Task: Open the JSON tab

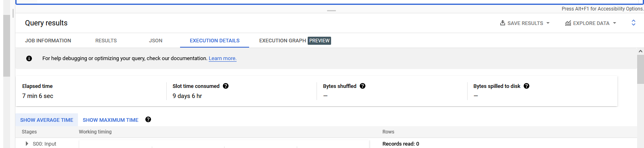Action: pyautogui.click(x=156, y=41)
